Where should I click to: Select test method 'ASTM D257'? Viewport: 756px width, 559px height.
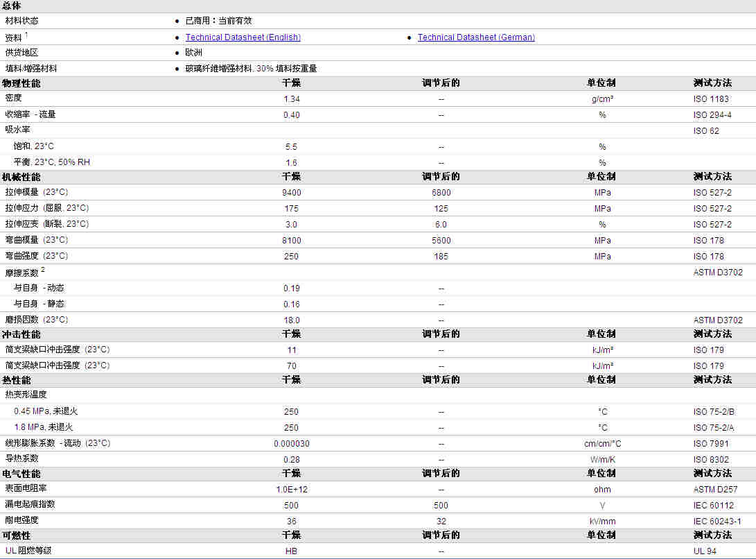pyautogui.click(x=715, y=490)
